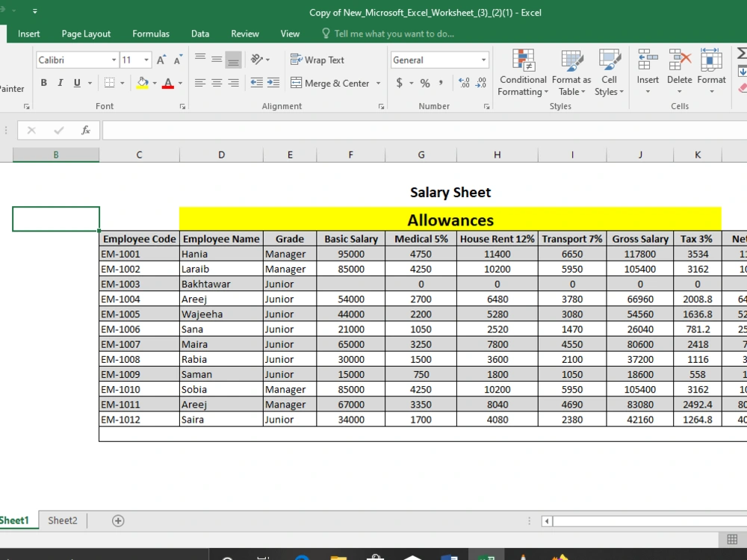This screenshot has height=560, width=747.
Task: Click Merge & Center button
Action: pos(330,83)
